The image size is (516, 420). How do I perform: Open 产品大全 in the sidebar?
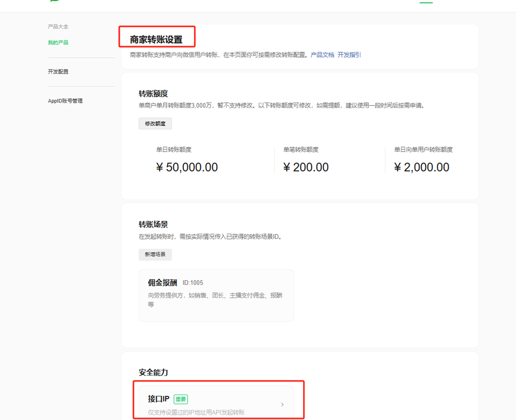tap(58, 26)
